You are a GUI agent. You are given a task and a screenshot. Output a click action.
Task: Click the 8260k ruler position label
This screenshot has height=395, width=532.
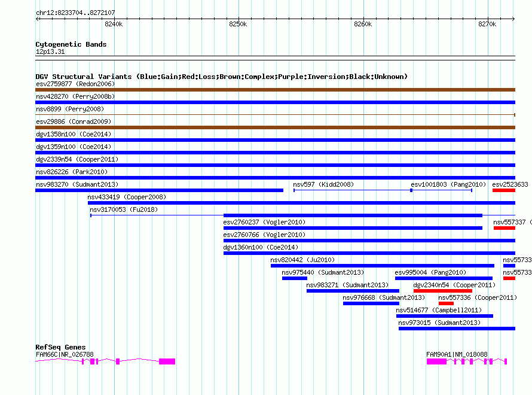[x=363, y=24]
